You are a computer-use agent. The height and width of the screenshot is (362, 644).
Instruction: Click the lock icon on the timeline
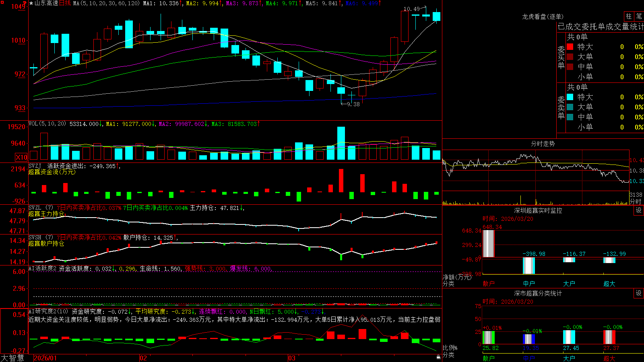pyautogui.click(x=438, y=357)
